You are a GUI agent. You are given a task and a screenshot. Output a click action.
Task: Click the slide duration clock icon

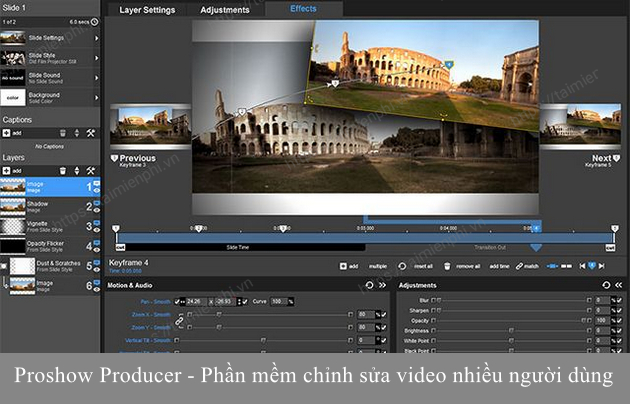94,22
